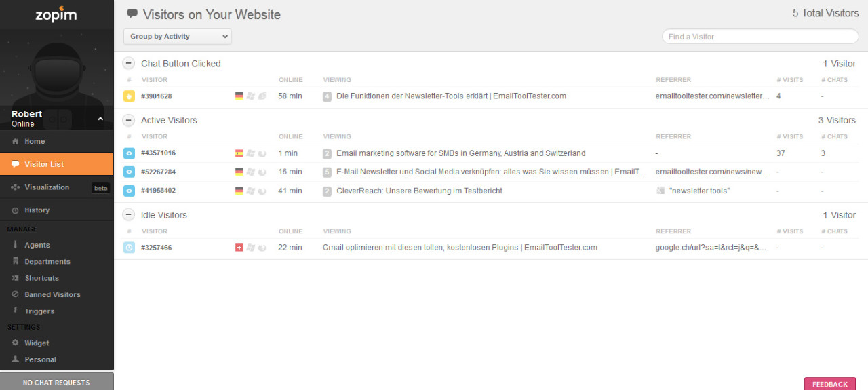The height and width of the screenshot is (390, 868).
Task: Click the search engine icon beside "newsletter tools"
Action: click(x=660, y=191)
